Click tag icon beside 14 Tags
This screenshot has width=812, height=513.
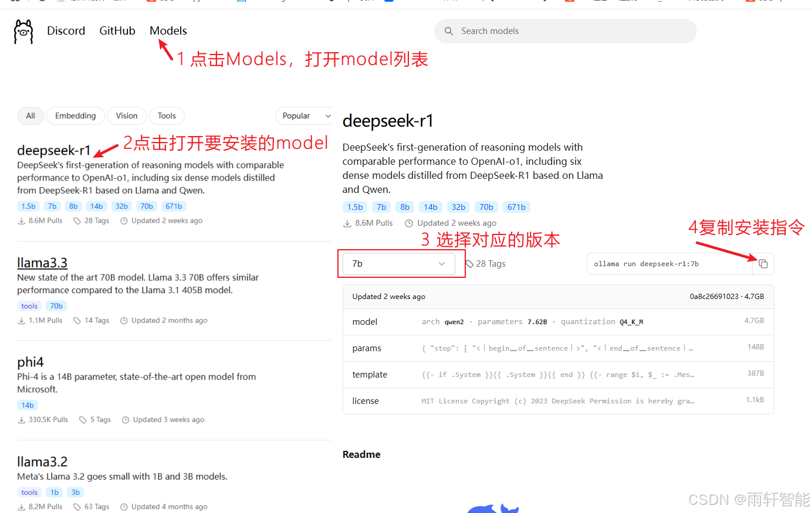(x=77, y=321)
